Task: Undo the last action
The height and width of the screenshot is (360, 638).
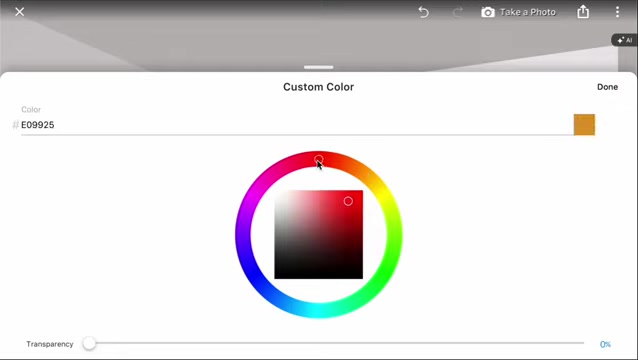Action: click(x=424, y=12)
